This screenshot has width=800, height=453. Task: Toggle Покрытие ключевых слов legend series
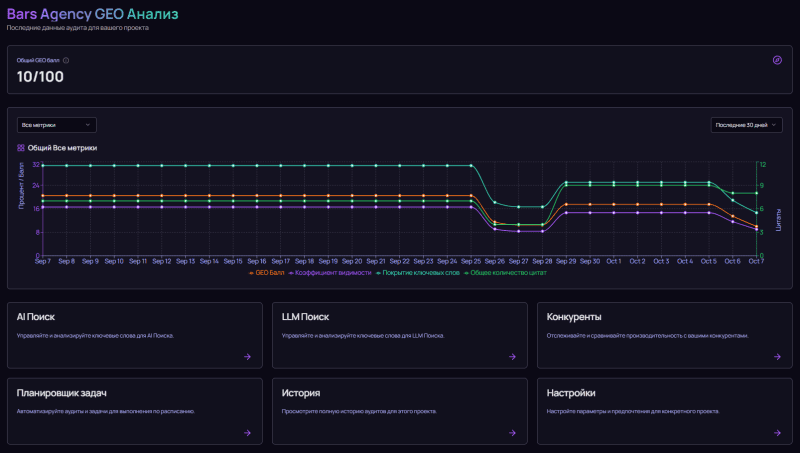pos(417,272)
